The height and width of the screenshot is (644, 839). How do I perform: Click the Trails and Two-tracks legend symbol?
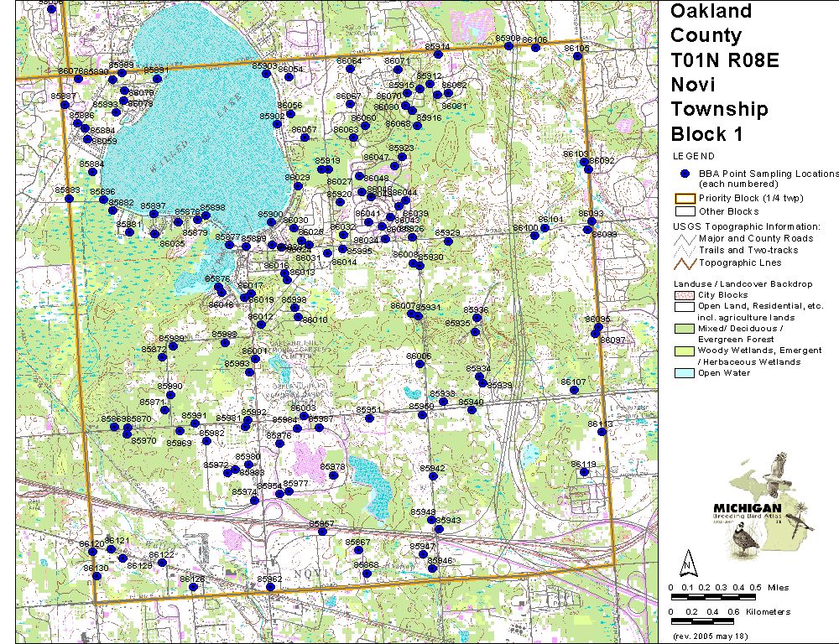pos(684,251)
